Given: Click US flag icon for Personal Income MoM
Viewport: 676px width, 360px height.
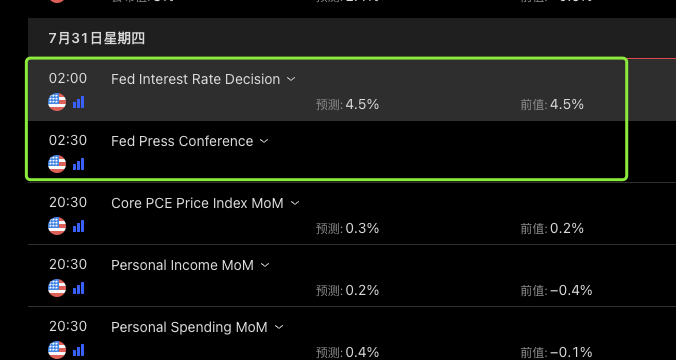Looking at the screenshot, I should click(57, 288).
